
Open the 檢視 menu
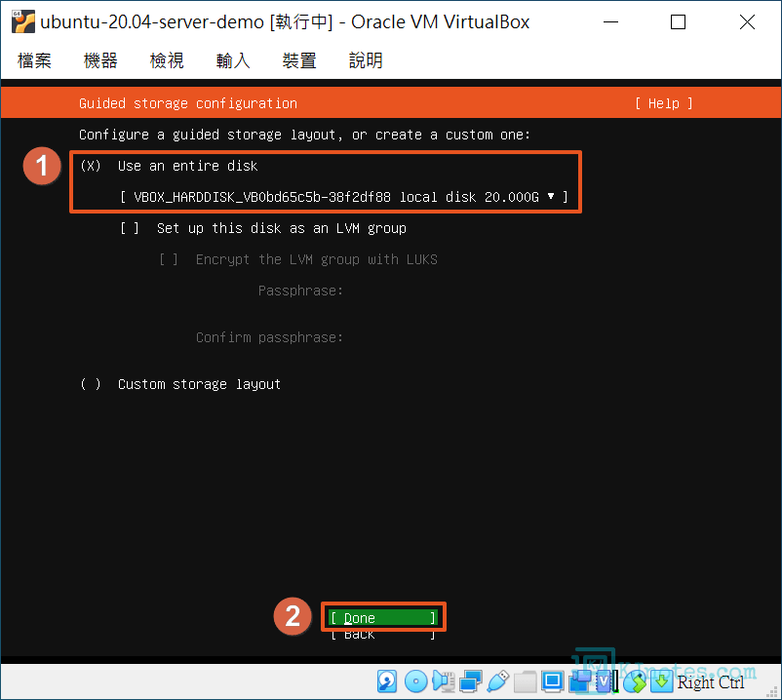[167, 60]
